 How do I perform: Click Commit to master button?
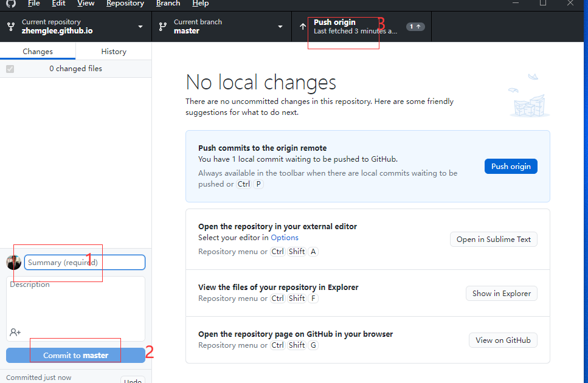point(76,355)
